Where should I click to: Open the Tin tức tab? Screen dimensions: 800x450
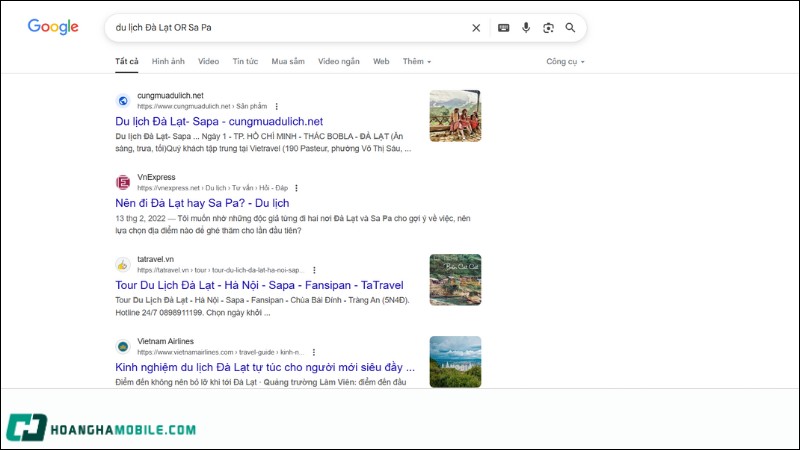click(x=245, y=61)
